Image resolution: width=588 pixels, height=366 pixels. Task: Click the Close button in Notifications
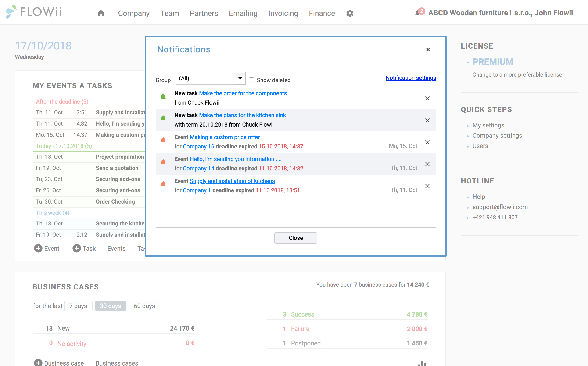(296, 238)
